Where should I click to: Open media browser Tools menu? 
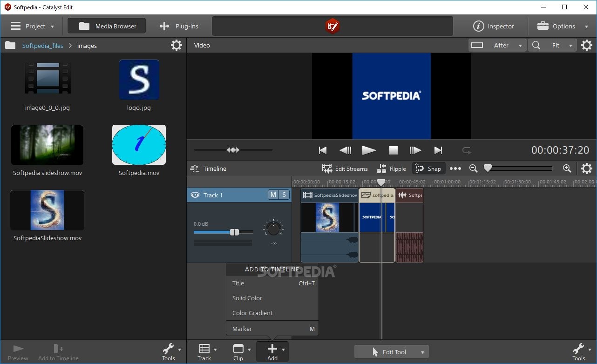[x=171, y=352]
